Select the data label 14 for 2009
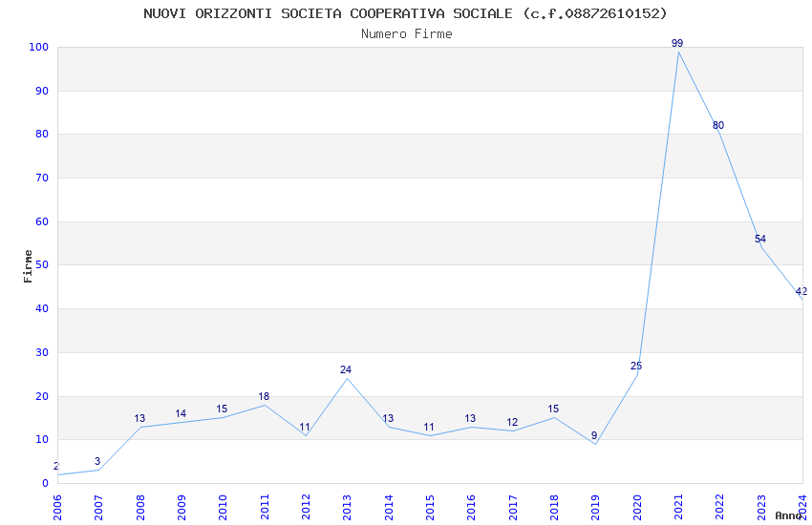812x525 pixels. click(x=181, y=413)
